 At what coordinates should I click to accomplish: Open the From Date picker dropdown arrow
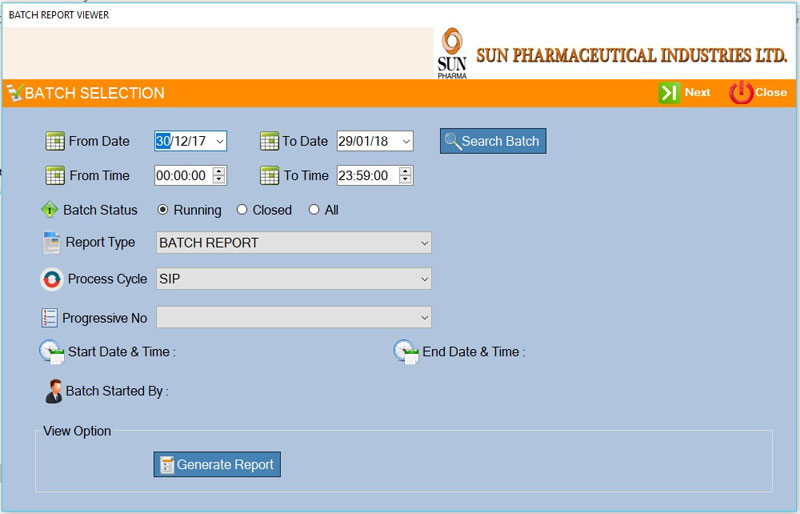pyautogui.click(x=220, y=141)
